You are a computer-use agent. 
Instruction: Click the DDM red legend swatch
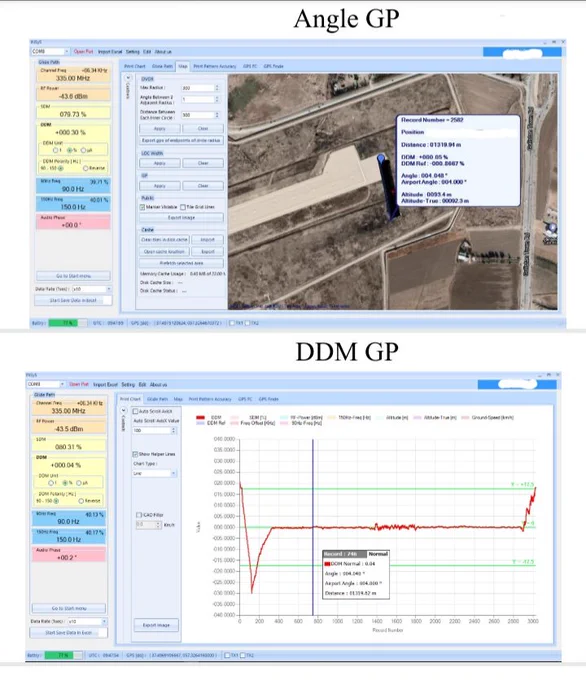pos(200,418)
